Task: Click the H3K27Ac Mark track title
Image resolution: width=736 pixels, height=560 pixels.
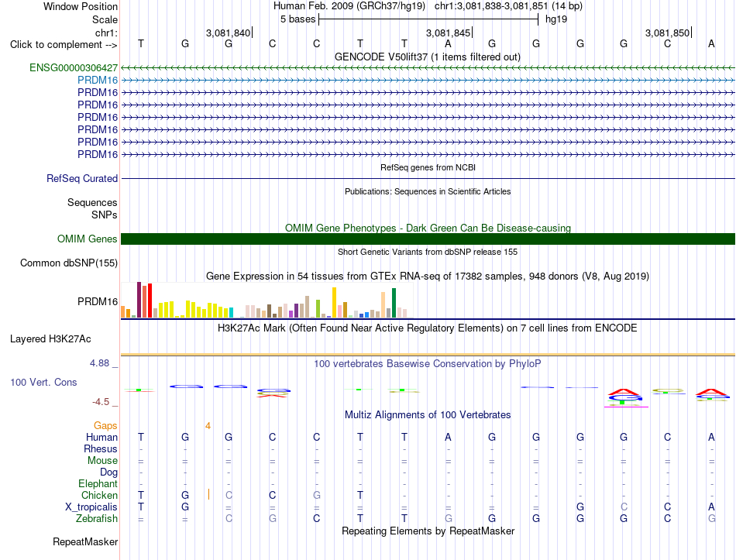Action: (x=428, y=328)
